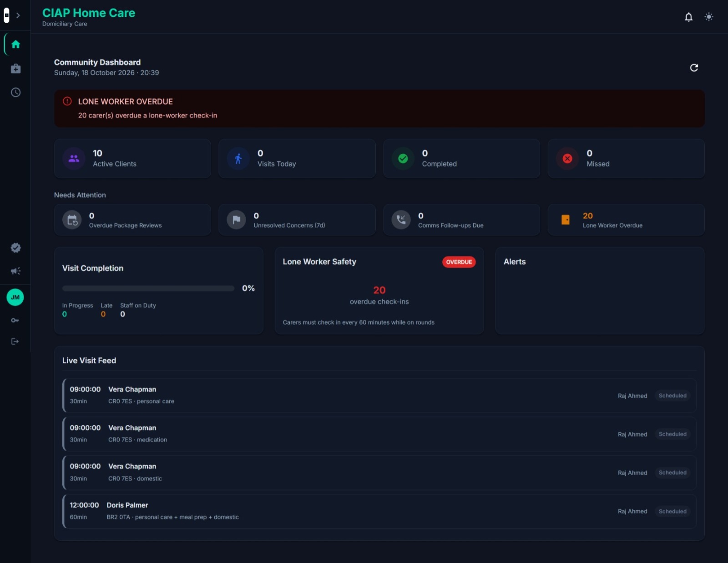
Task: Open the Completed visits card
Action: point(461,159)
